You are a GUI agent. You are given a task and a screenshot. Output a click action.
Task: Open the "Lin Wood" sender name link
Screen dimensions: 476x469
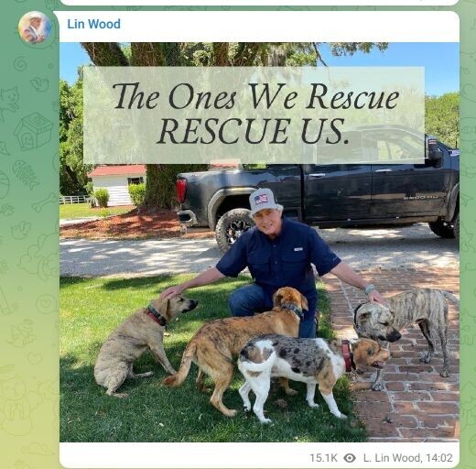(x=93, y=24)
